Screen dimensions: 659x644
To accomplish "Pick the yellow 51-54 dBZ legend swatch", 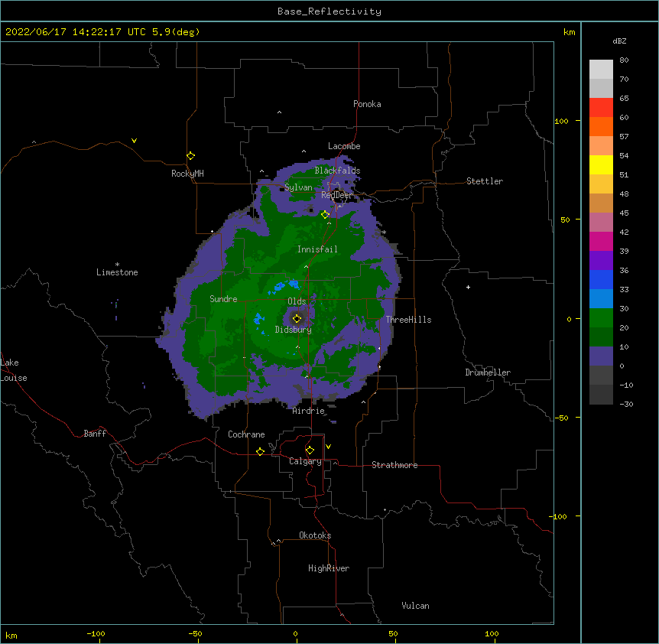I will click(601, 164).
